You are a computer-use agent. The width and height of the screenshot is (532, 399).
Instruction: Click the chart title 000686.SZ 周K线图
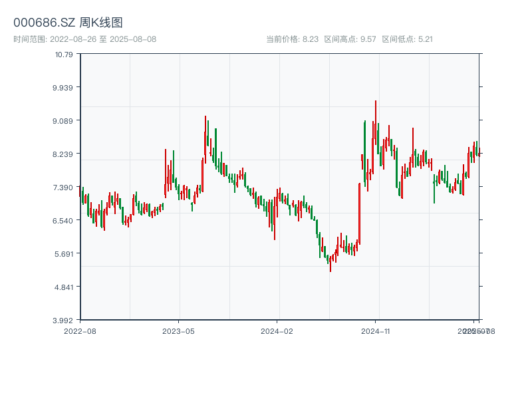pos(68,23)
